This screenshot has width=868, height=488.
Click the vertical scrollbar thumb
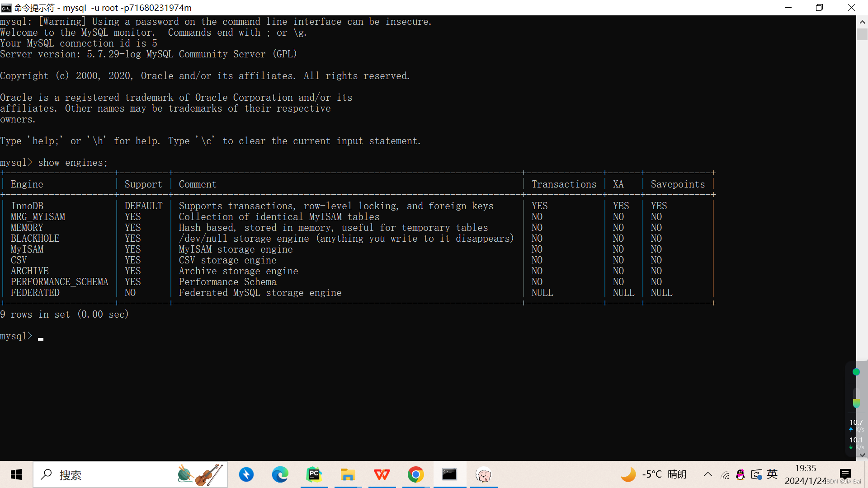862,34
